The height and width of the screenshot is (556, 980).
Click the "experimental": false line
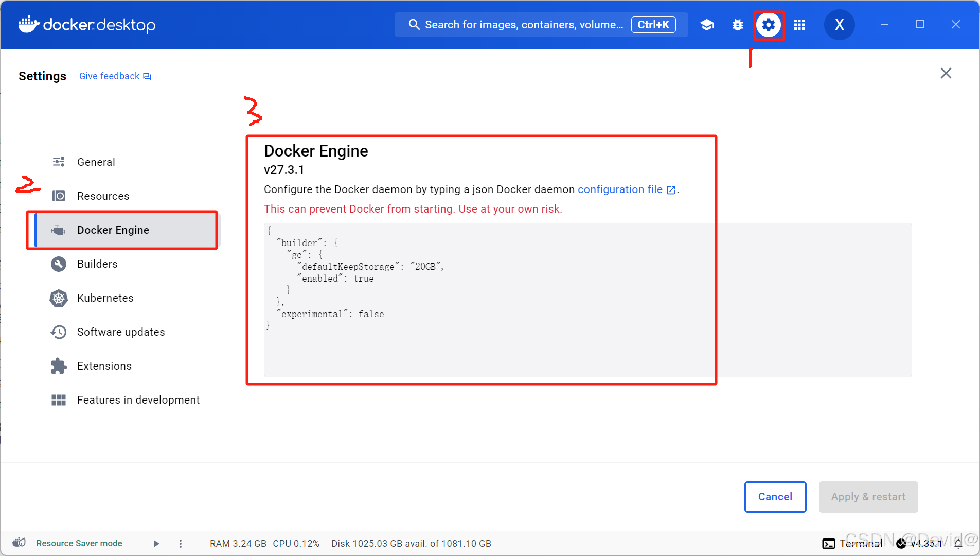(330, 314)
